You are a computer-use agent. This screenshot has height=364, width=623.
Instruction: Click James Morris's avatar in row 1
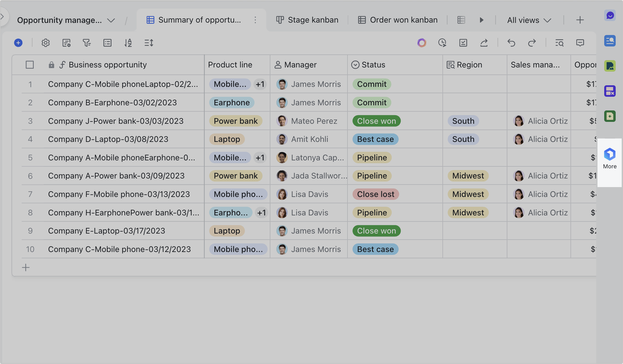(x=282, y=84)
